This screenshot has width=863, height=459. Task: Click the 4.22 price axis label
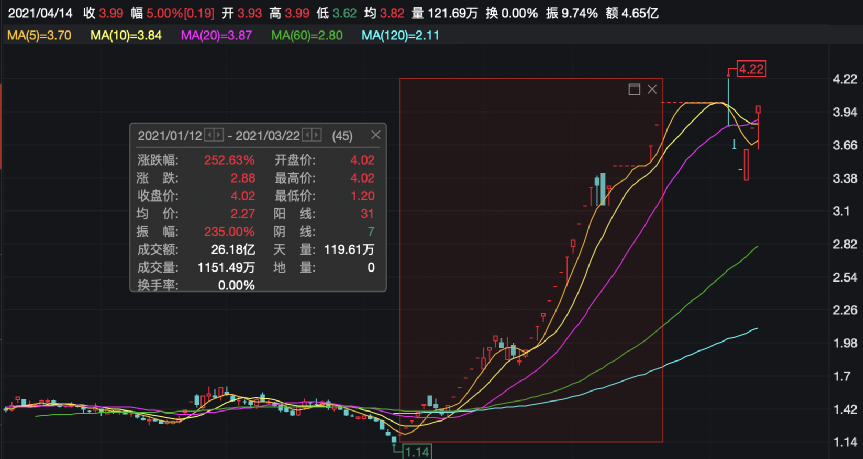[x=845, y=79]
